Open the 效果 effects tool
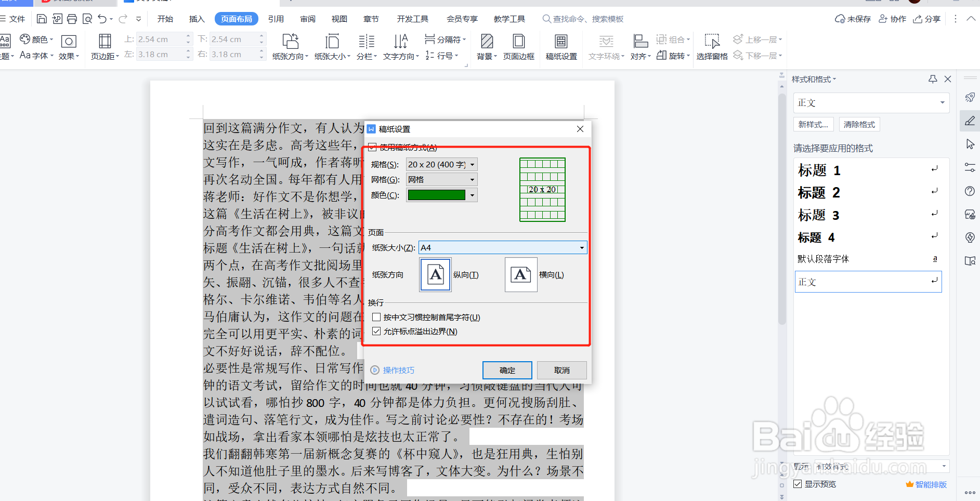Viewport: 980px width, 501px height. [x=69, y=47]
